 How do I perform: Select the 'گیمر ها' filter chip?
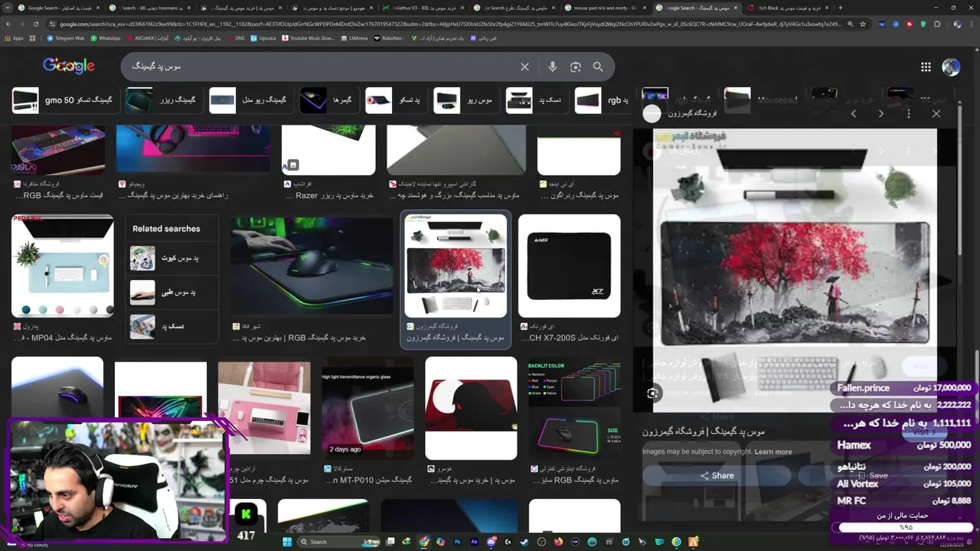click(x=328, y=100)
